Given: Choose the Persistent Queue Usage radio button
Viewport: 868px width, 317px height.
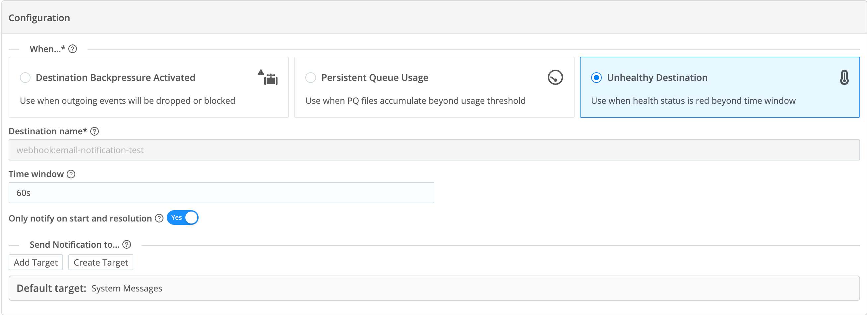Looking at the screenshot, I should coord(310,78).
